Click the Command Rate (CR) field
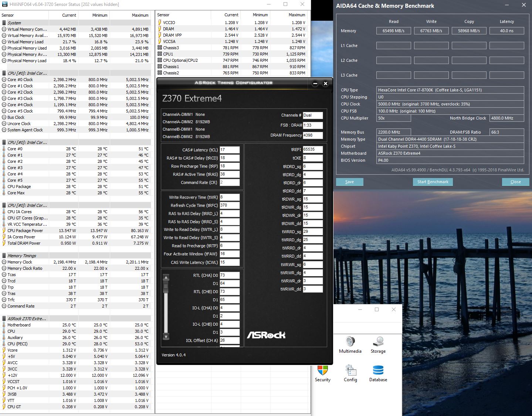532x416 pixels. coord(230,182)
